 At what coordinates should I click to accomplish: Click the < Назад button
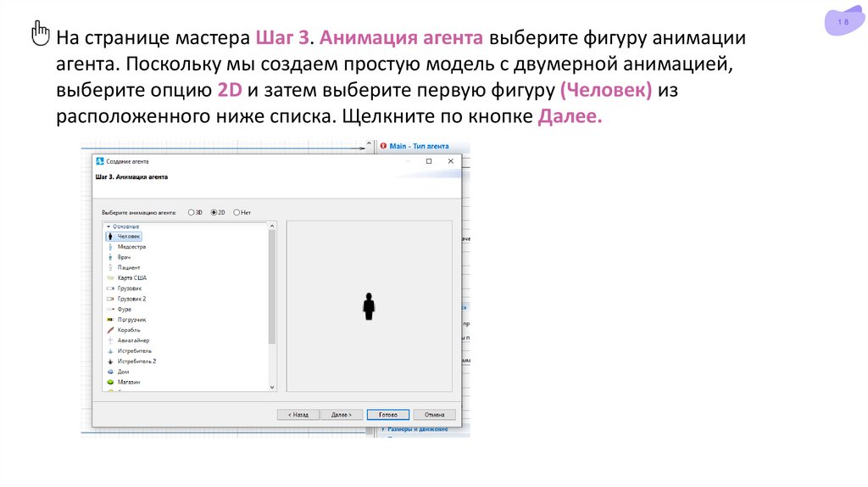point(298,415)
